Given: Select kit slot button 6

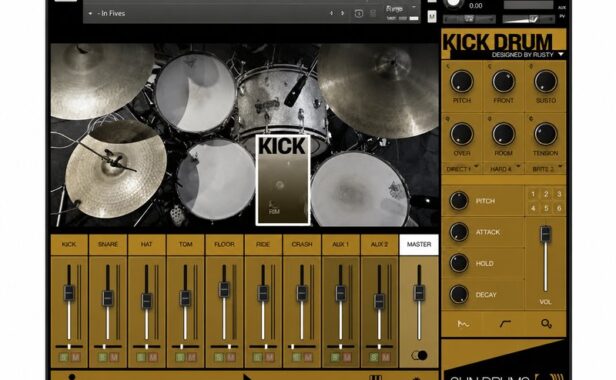Looking at the screenshot, I should (x=559, y=208).
